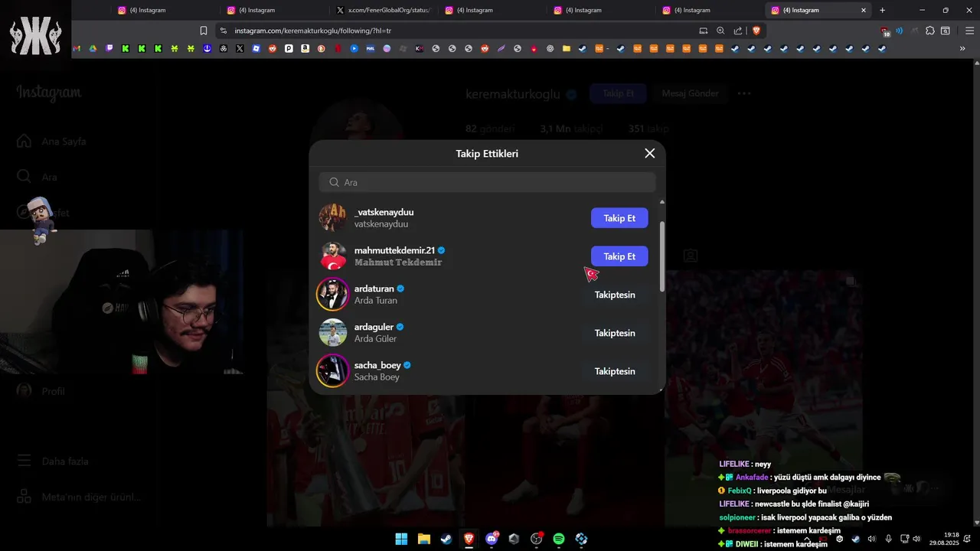Open ardaturan profile avatar
Screen dimensions: 980x551
coord(333,294)
